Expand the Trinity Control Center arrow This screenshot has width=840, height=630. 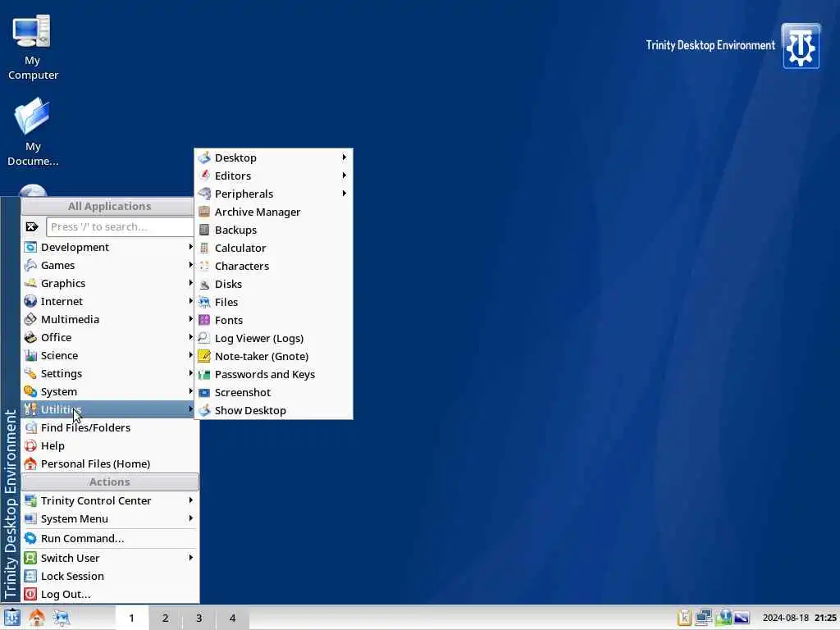[190, 500]
